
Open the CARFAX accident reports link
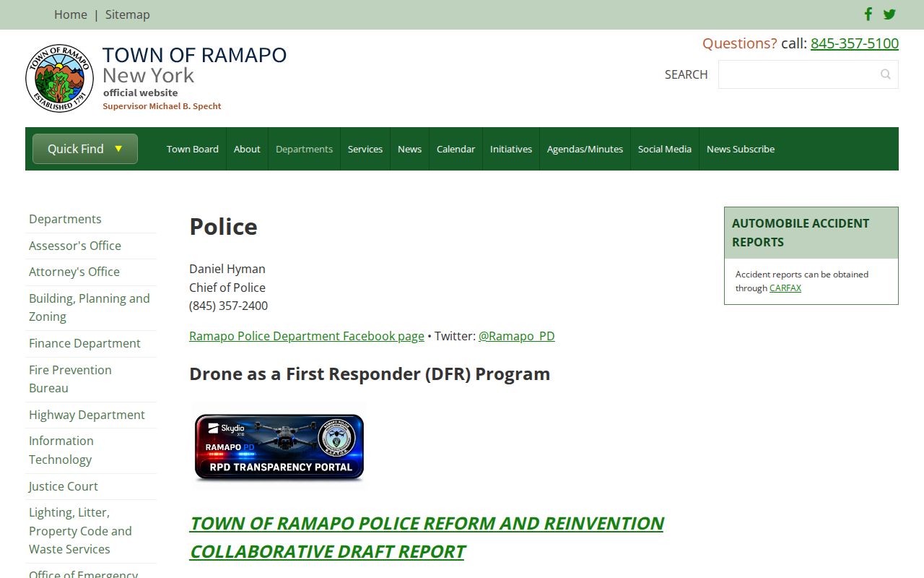tap(785, 288)
